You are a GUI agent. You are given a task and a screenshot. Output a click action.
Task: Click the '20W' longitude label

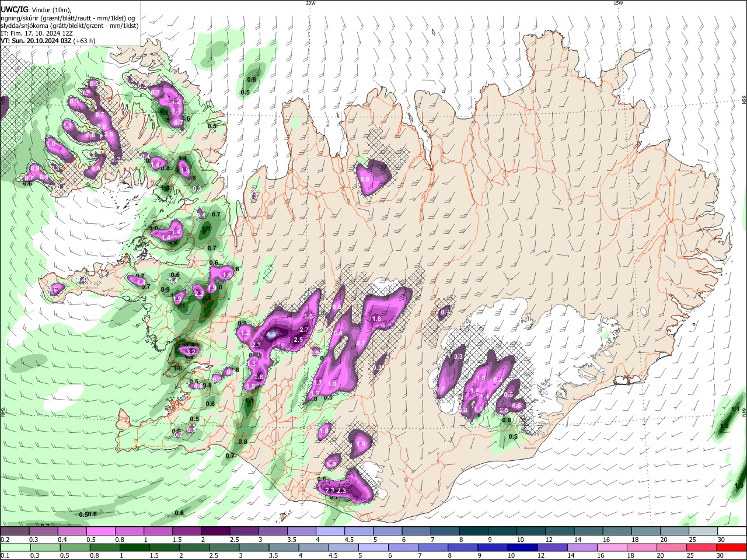311,3
